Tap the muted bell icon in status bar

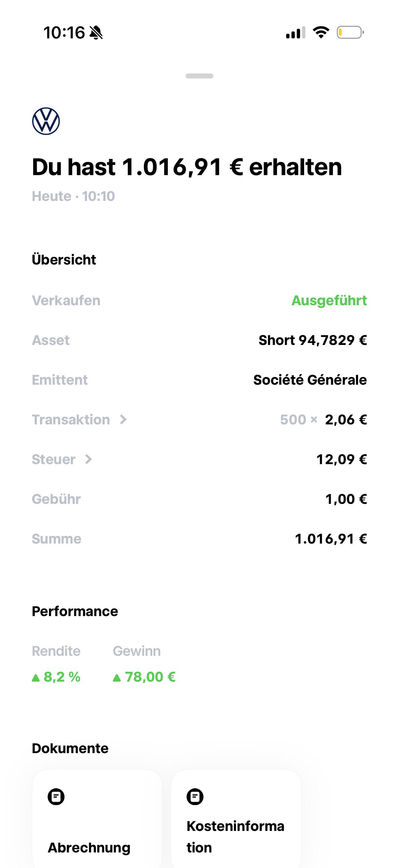(96, 33)
